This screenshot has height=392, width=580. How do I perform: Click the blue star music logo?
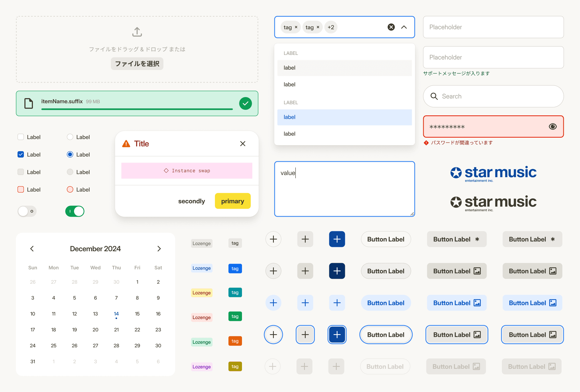493,173
